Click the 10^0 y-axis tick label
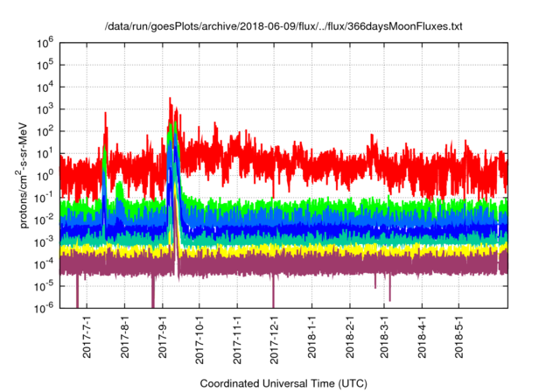 click(49, 174)
